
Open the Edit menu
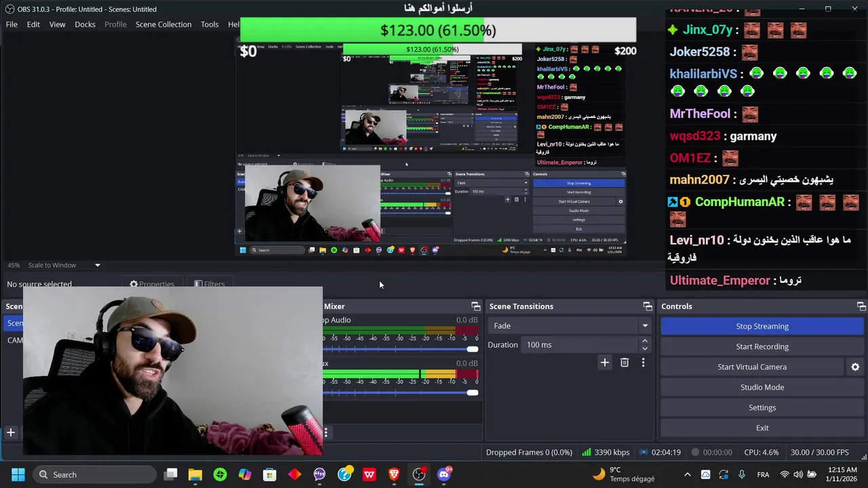(x=33, y=24)
